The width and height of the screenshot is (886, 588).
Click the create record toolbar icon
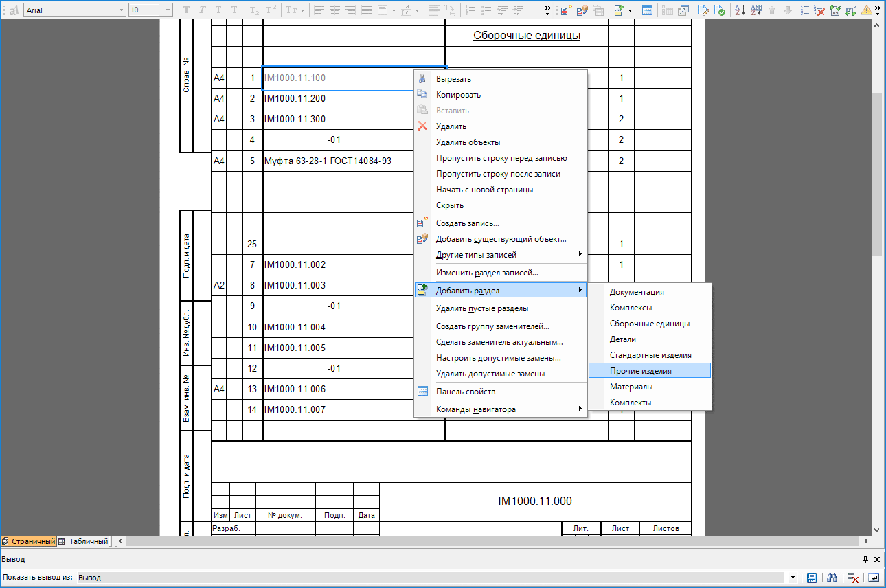point(566,10)
